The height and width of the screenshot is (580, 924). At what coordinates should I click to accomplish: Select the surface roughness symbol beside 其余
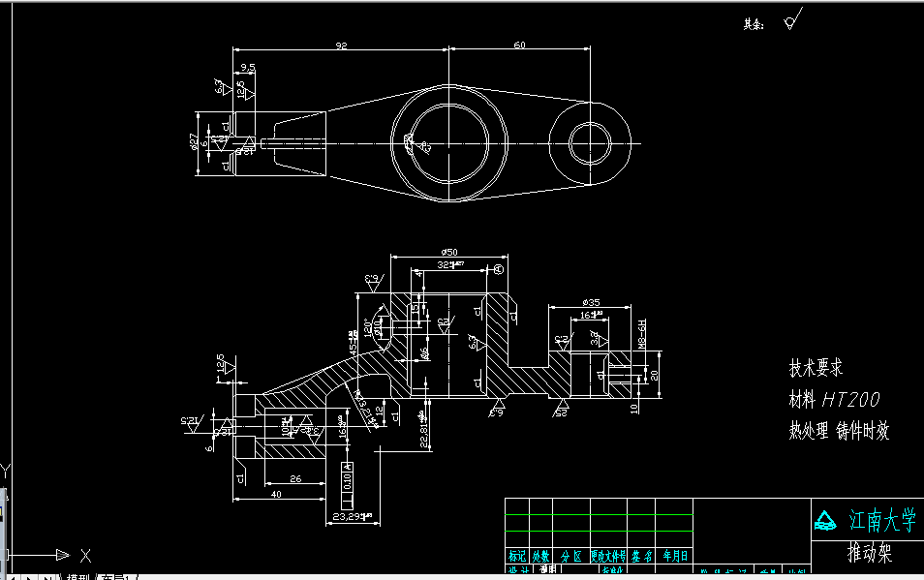point(792,18)
